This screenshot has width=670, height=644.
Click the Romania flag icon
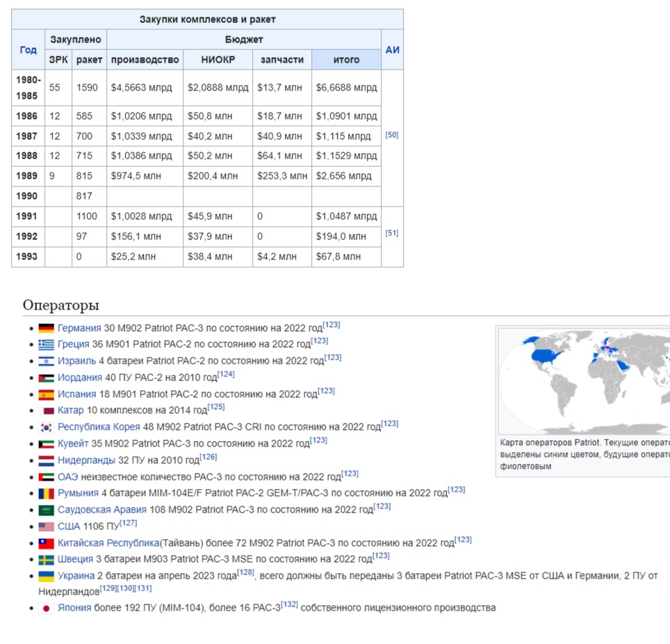[46, 494]
